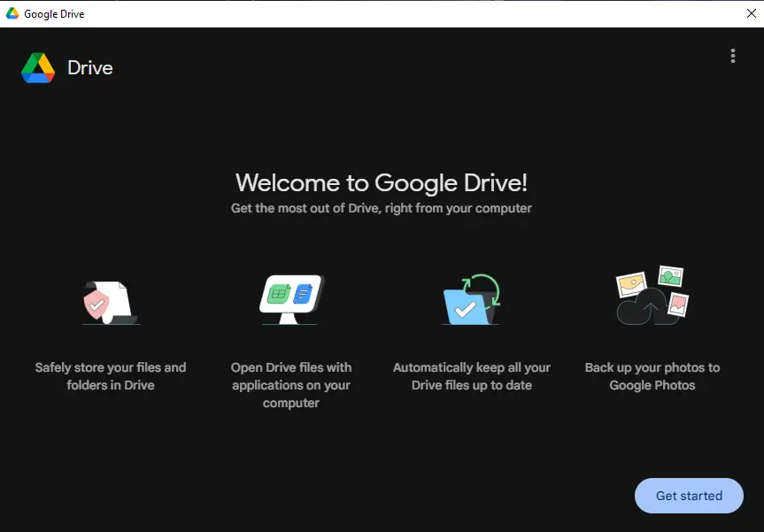
Task: Click the Welcome to Google Drive heading
Action: click(x=381, y=182)
